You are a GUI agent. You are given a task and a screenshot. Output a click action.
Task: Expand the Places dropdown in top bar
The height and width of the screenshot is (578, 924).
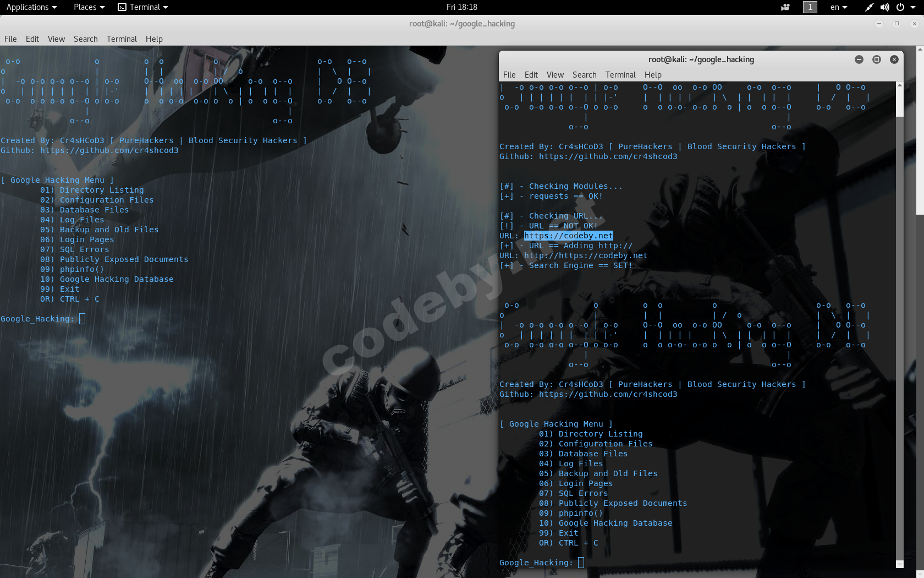coord(89,7)
